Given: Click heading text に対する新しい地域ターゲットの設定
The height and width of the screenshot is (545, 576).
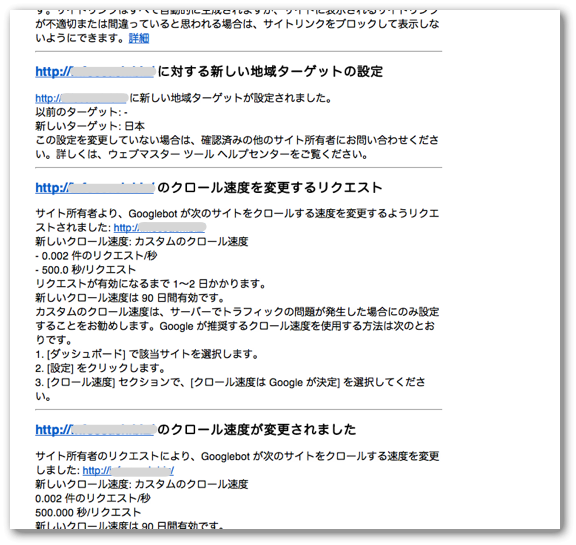Looking at the screenshot, I should coord(270,72).
